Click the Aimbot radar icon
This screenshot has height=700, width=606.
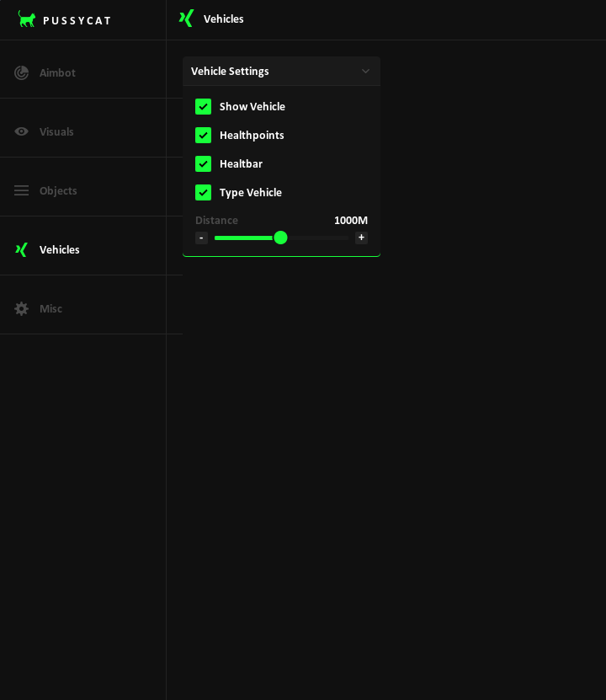coord(21,72)
